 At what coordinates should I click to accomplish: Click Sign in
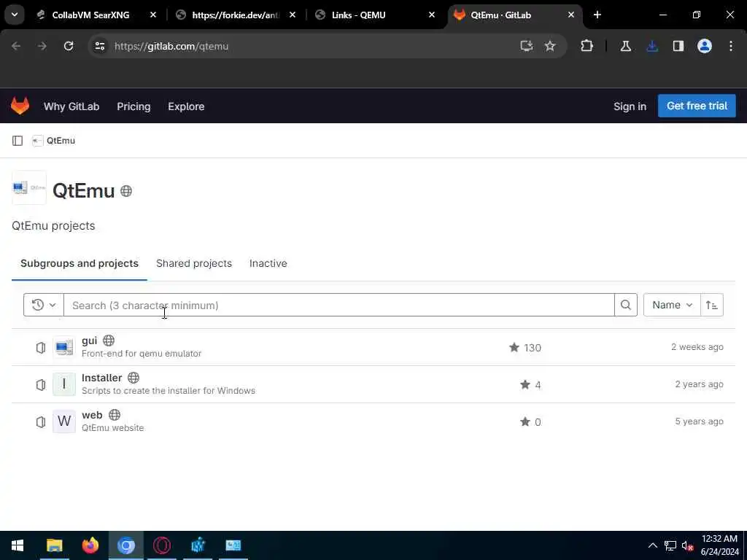point(630,106)
